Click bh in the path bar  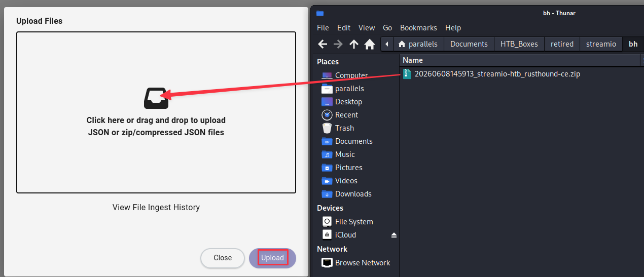(x=633, y=44)
